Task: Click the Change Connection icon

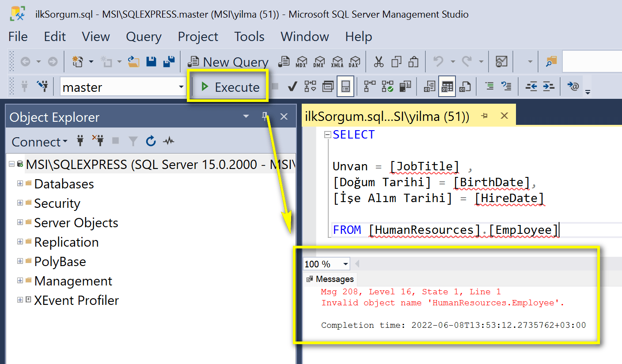Action: [42, 87]
